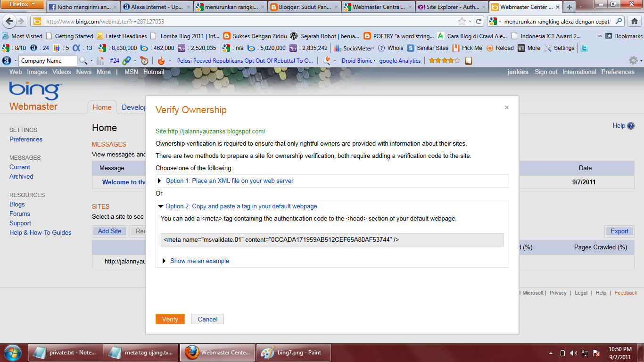Click the Reload item in SEO toolbar

pos(500,48)
